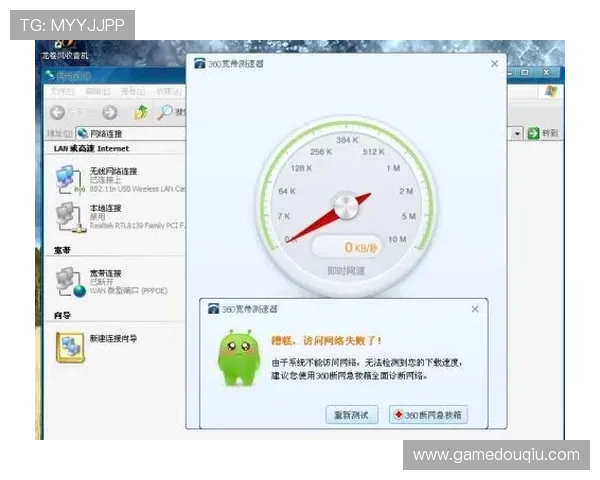Select the 本地连接 local connection icon
600x480 pixels.
68,215
